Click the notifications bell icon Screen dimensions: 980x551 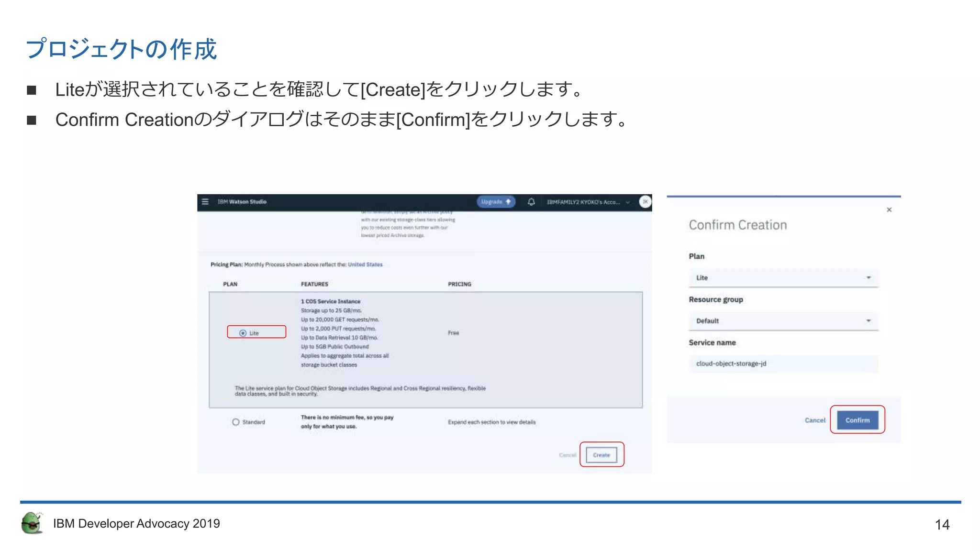[x=531, y=202]
